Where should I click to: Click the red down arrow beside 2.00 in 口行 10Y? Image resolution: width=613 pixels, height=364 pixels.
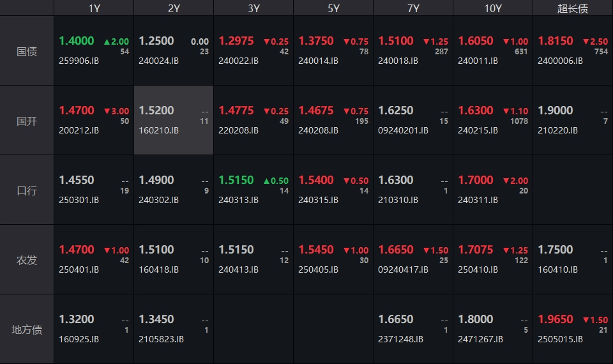pos(506,181)
